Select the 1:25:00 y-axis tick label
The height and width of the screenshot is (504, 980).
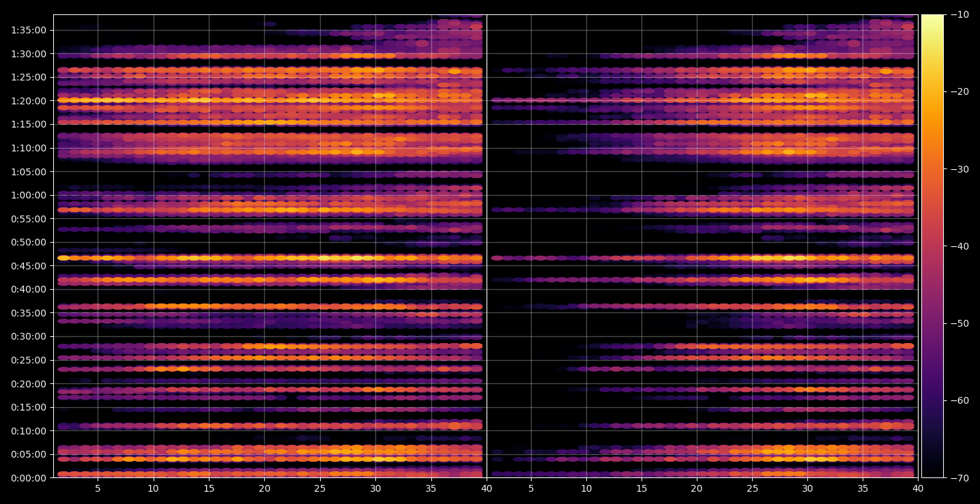(x=29, y=77)
